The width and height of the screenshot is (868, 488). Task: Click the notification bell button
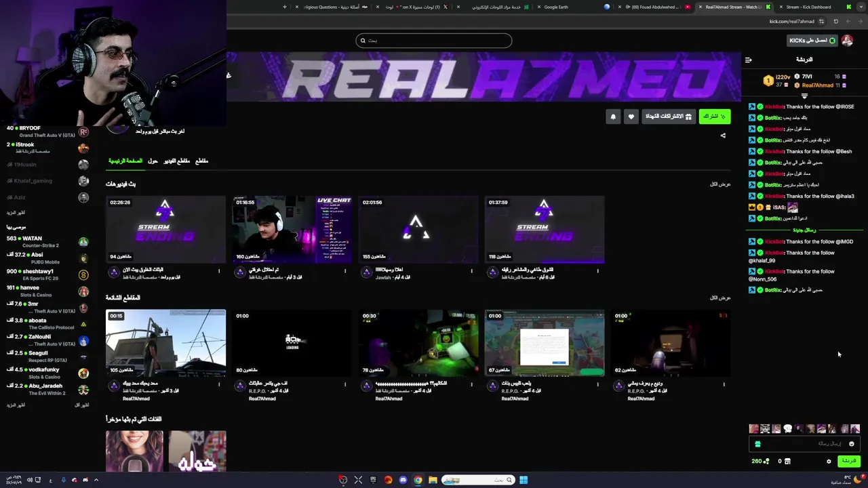tap(613, 117)
